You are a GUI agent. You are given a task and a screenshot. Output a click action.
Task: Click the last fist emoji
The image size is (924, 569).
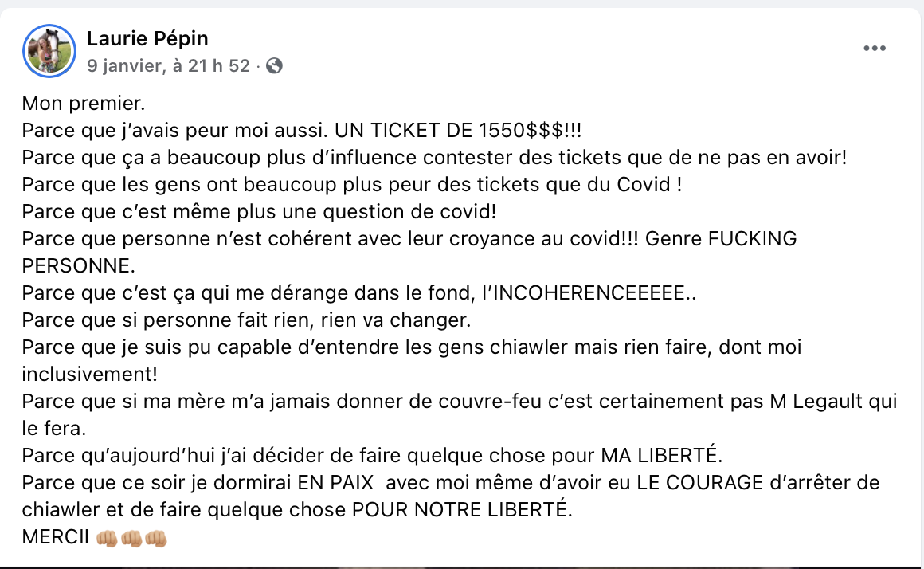(x=156, y=538)
